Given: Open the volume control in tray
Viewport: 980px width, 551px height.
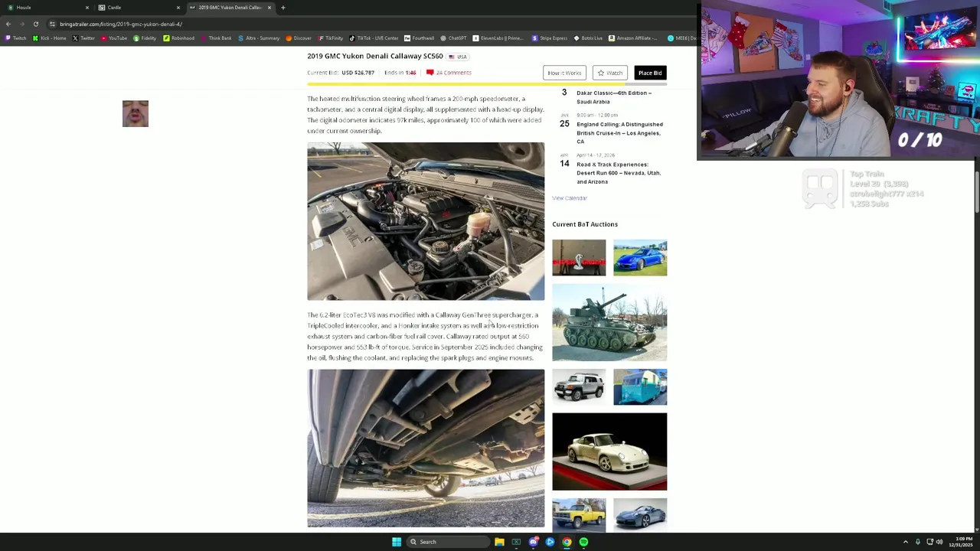Looking at the screenshot, I should tap(939, 542).
